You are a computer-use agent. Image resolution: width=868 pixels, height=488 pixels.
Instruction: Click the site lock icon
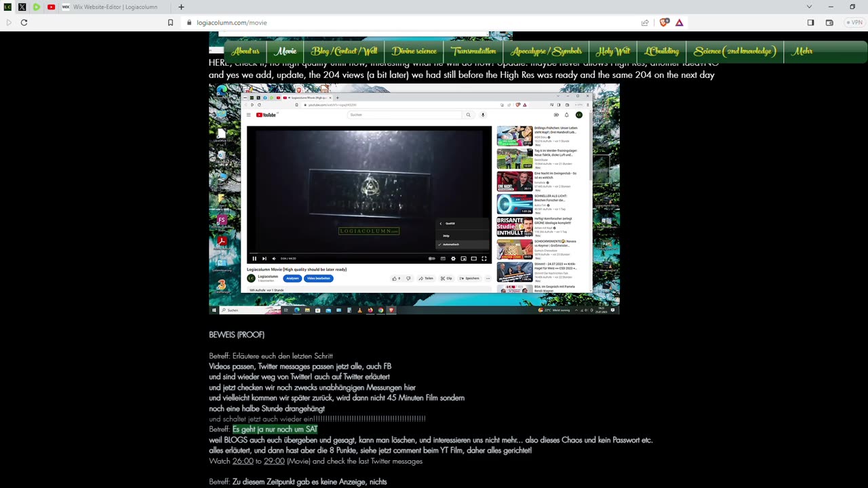pos(190,22)
